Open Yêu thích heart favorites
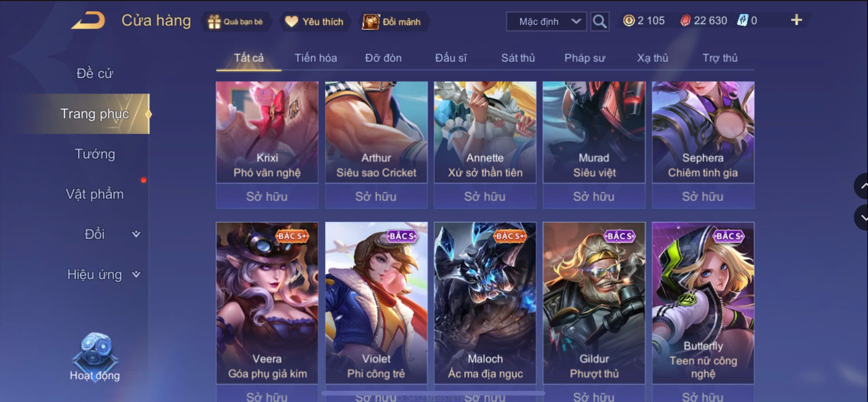This screenshot has width=868, height=402. click(292, 21)
